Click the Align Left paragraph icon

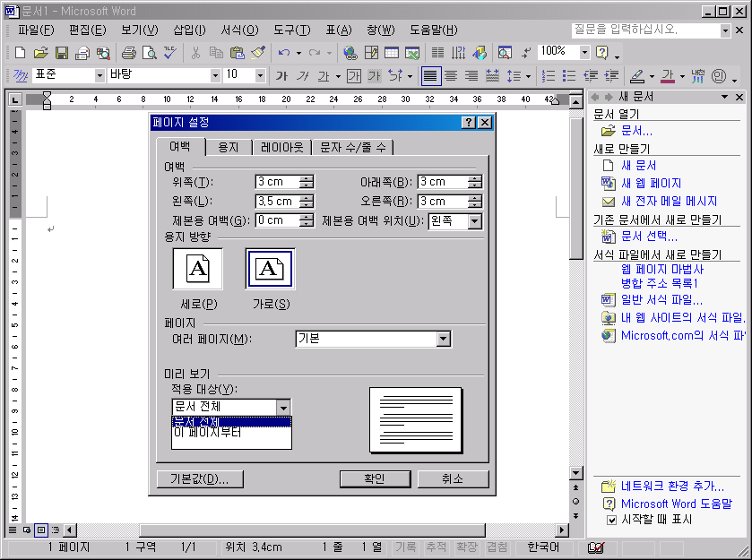point(430,76)
